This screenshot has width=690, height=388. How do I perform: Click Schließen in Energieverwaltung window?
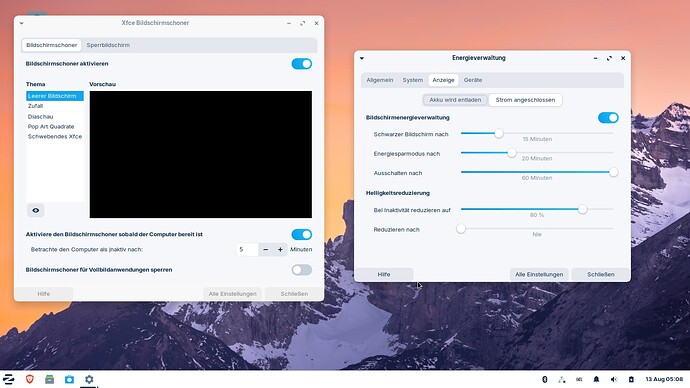[601, 275]
